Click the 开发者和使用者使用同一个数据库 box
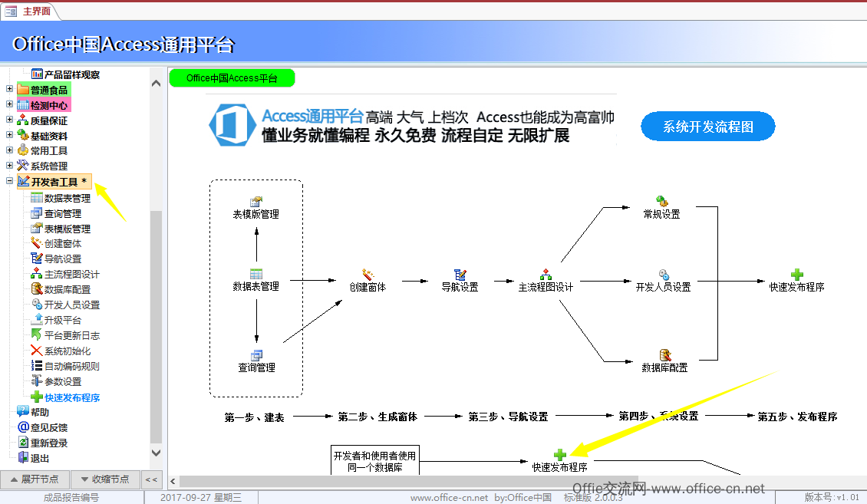Viewport: 867px width, 504px height. pos(375,461)
